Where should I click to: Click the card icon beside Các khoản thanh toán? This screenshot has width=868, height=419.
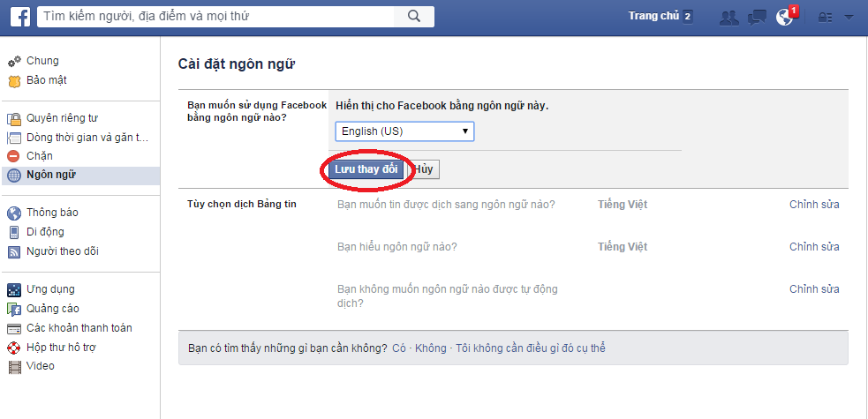pos(14,329)
